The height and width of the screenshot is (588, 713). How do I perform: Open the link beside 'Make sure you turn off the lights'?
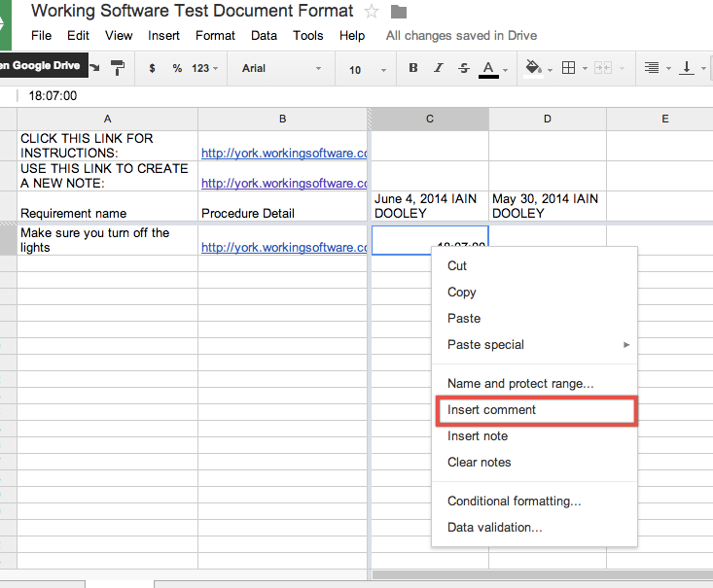pyautogui.click(x=284, y=248)
